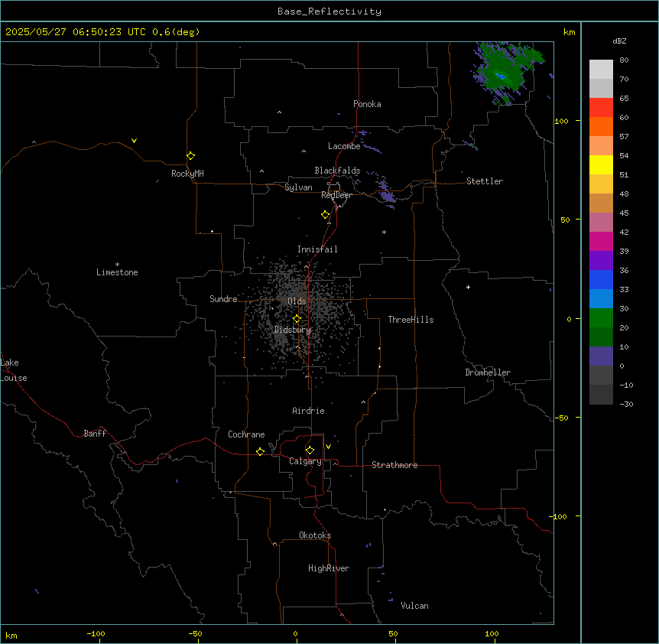The width and height of the screenshot is (659, 644).
Task: Click the Ponoka city label
Action: coord(367,104)
